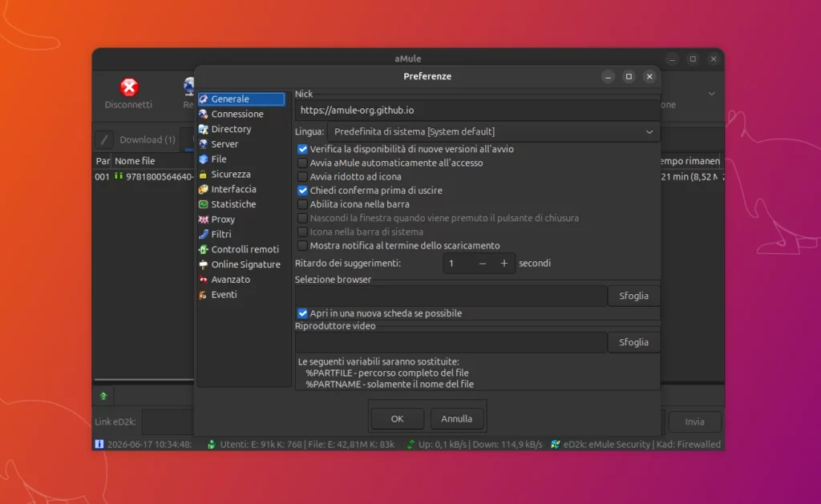The height and width of the screenshot is (504, 821).
Task: Select download row 9781800564640
Action: click(144, 177)
